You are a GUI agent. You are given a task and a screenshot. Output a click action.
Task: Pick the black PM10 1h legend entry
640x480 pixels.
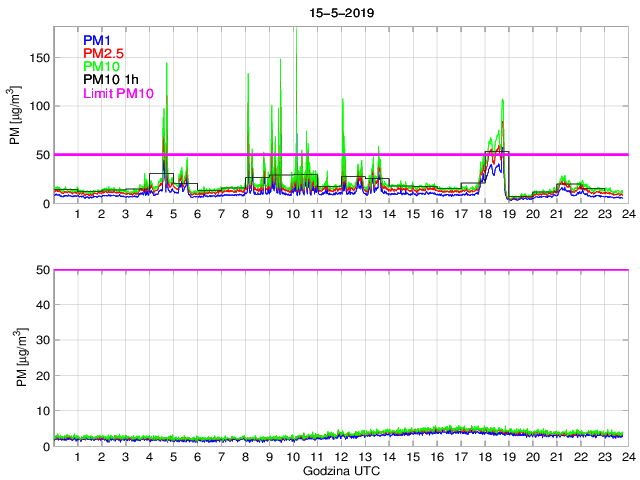click(111, 80)
